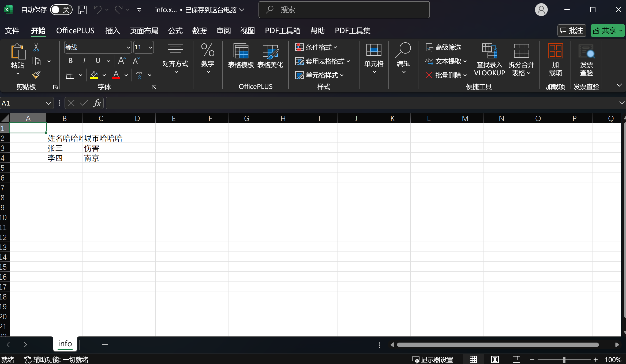Click the 高级筛选 advanced filter icon
This screenshot has height=364, width=626.
coord(429,47)
